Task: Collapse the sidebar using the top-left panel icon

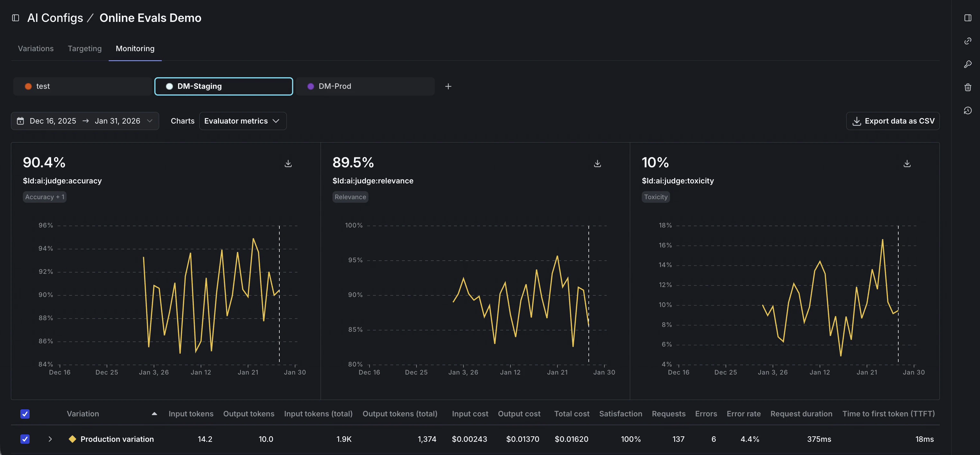Action: pyautogui.click(x=15, y=17)
